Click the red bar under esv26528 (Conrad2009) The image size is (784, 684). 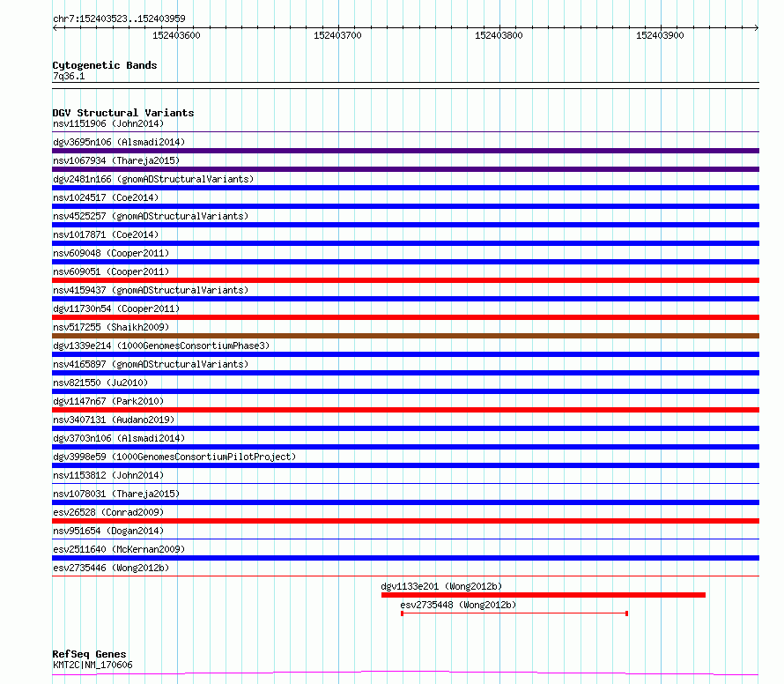405,521
